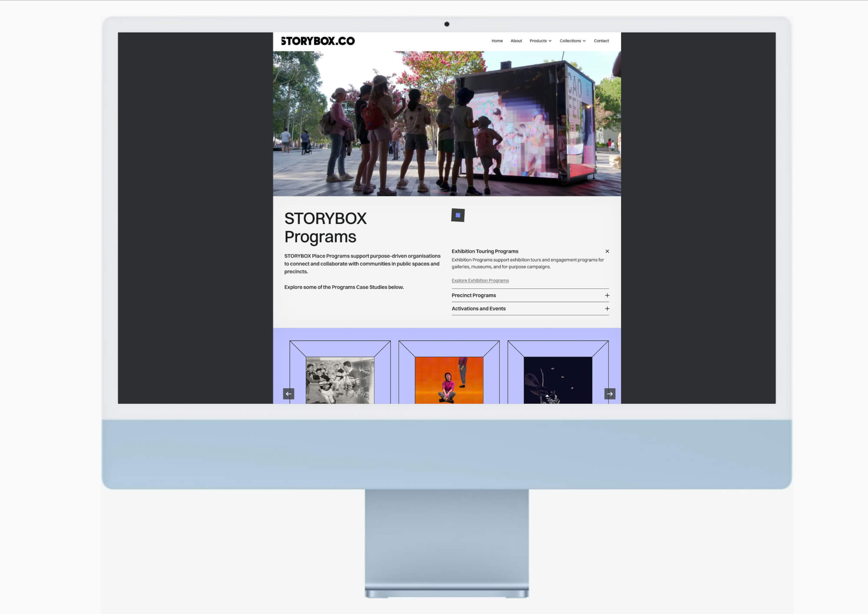This screenshot has height=614, width=868.
Task: Select the Precinct Programs heading
Action: [x=473, y=295]
